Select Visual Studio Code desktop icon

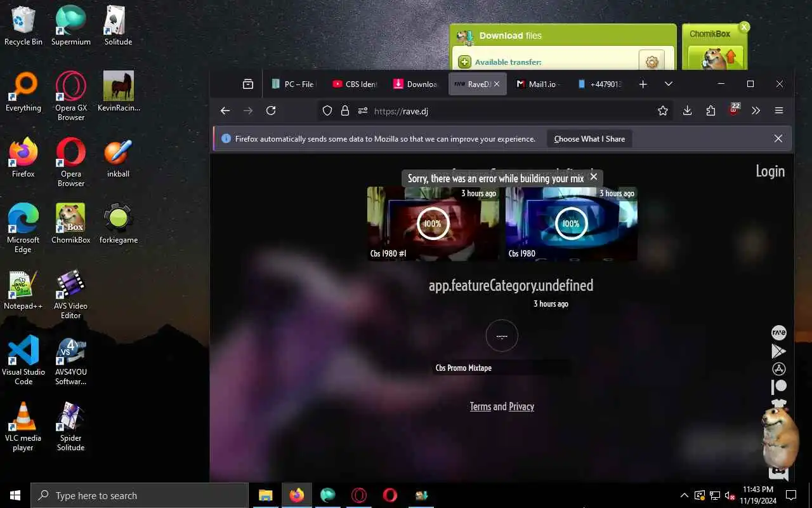[23, 361]
